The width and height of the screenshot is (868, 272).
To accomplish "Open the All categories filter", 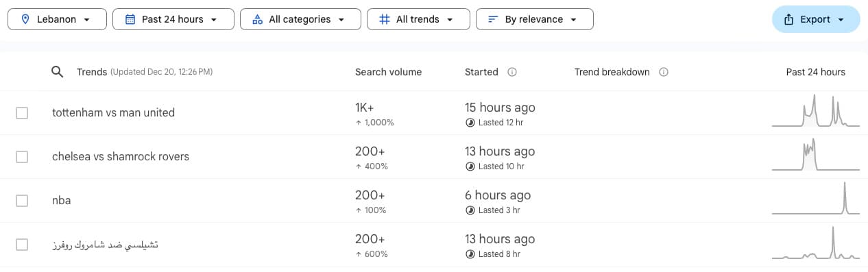I will tap(300, 19).
